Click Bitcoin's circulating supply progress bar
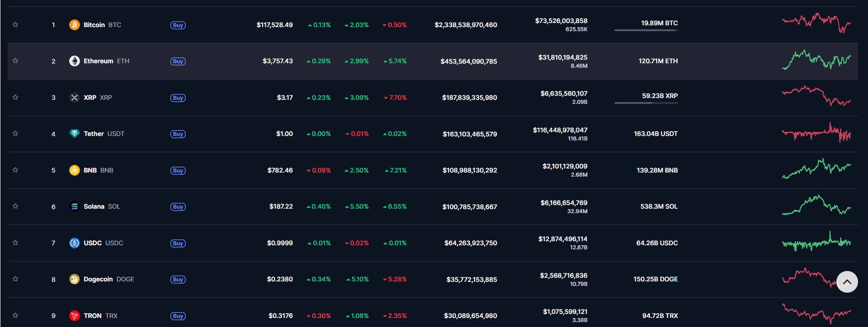 tap(646, 30)
